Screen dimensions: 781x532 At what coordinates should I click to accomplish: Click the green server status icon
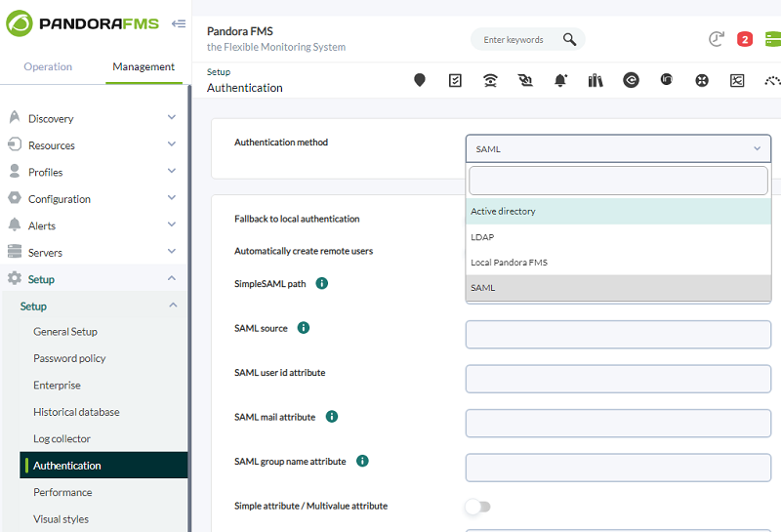[x=773, y=39]
